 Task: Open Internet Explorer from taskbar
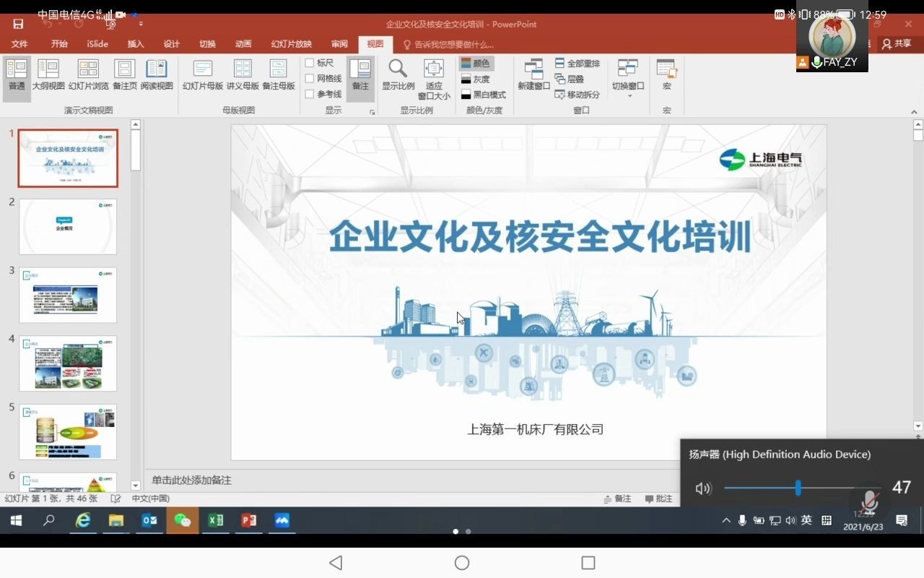[83, 520]
